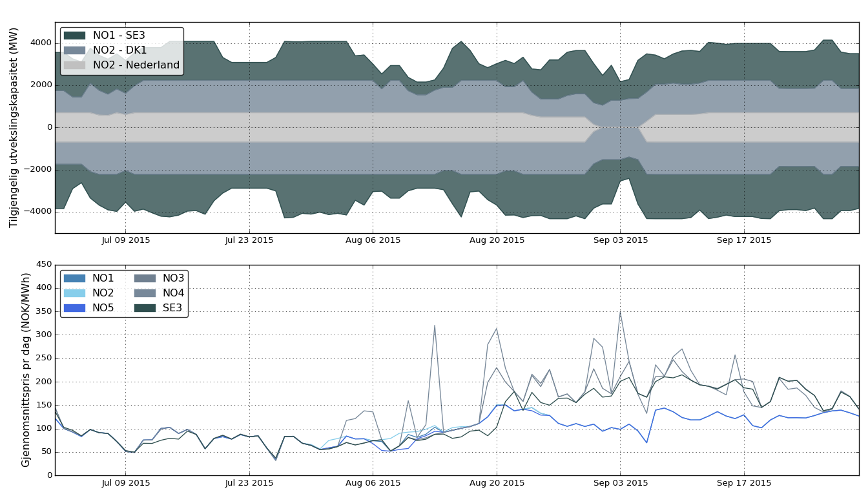Click the 'Tilgjengelig utvekslingskapasitet (MW)' axis title
This screenshot has width=868, height=496.
[x=14, y=127]
